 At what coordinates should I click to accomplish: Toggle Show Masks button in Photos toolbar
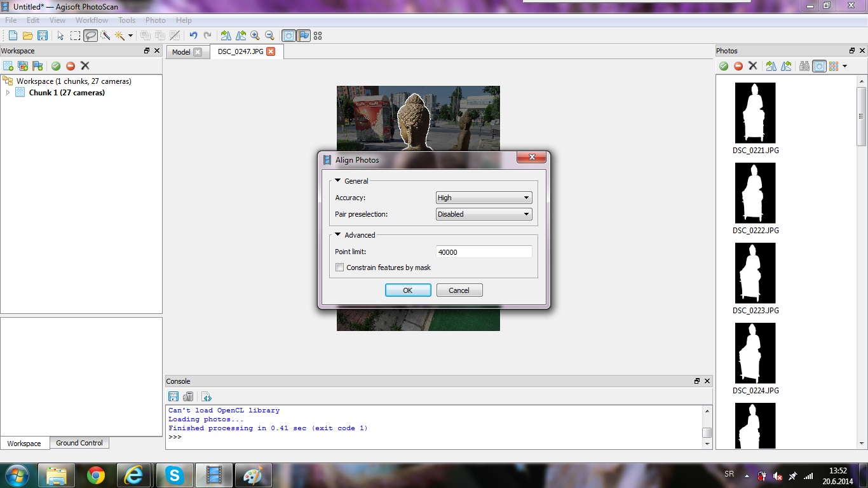pyautogui.click(x=820, y=66)
